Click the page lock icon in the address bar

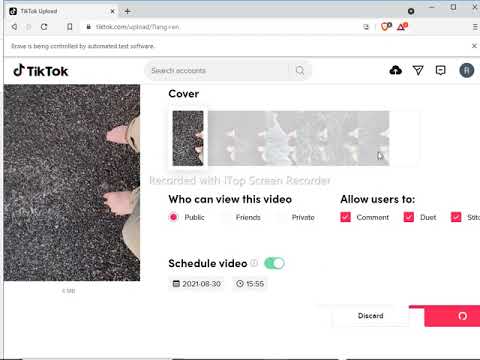click(x=88, y=27)
